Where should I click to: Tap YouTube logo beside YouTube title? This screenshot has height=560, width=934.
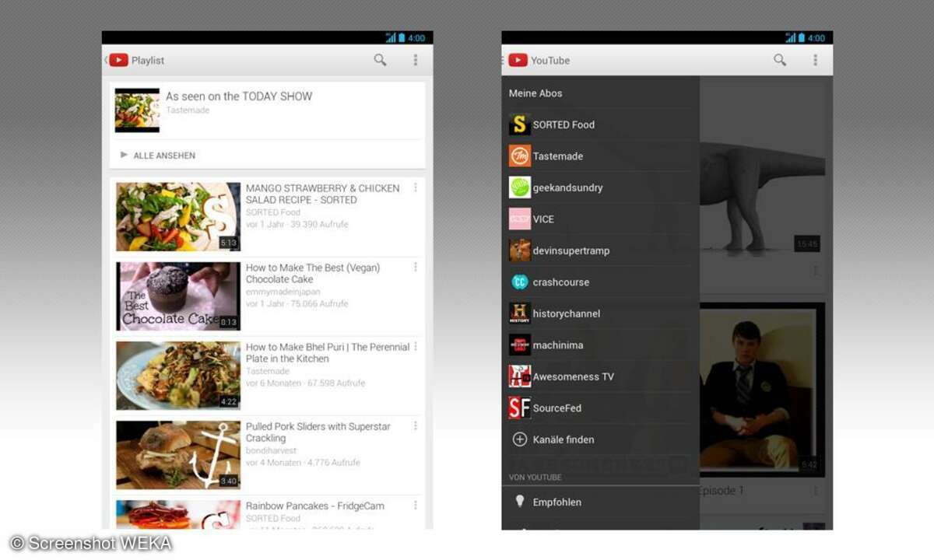pos(518,60)
